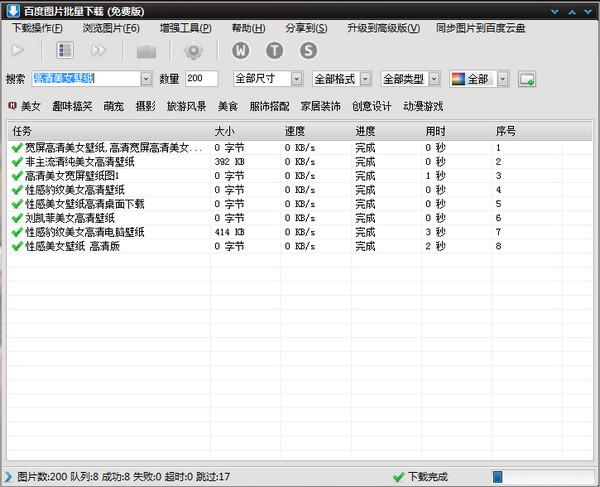Screen dimensions: 600x487
Task: Select the 旅游风景 category link
Action: [x=186, y=106]
